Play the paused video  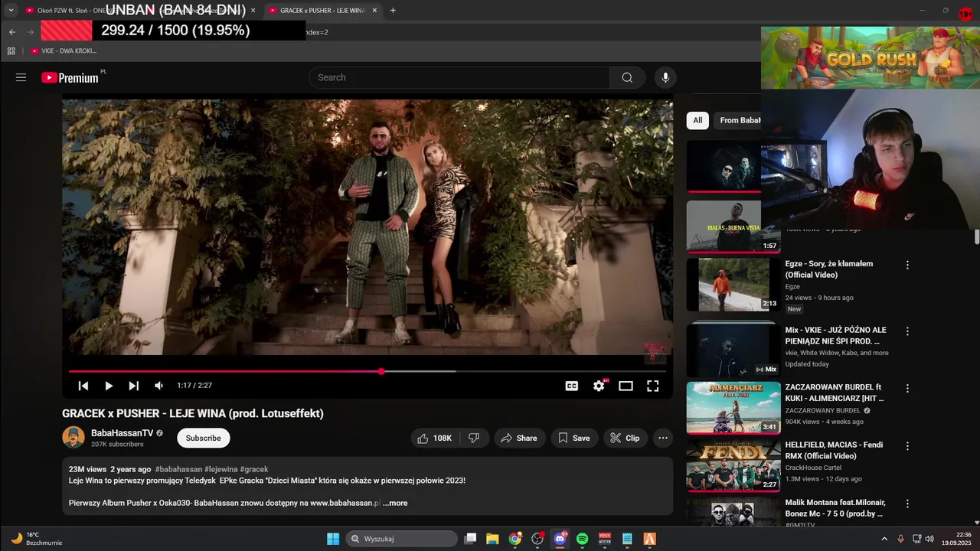click(x=109, y=386)
